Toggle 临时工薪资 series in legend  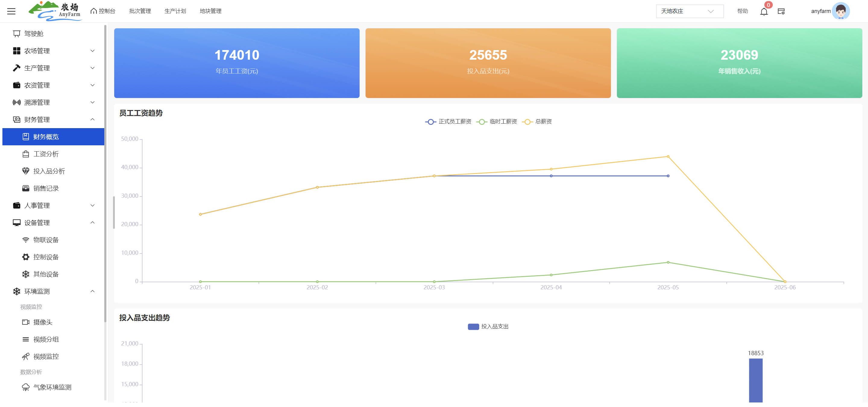pyautogui.click(x=497, y=121)
